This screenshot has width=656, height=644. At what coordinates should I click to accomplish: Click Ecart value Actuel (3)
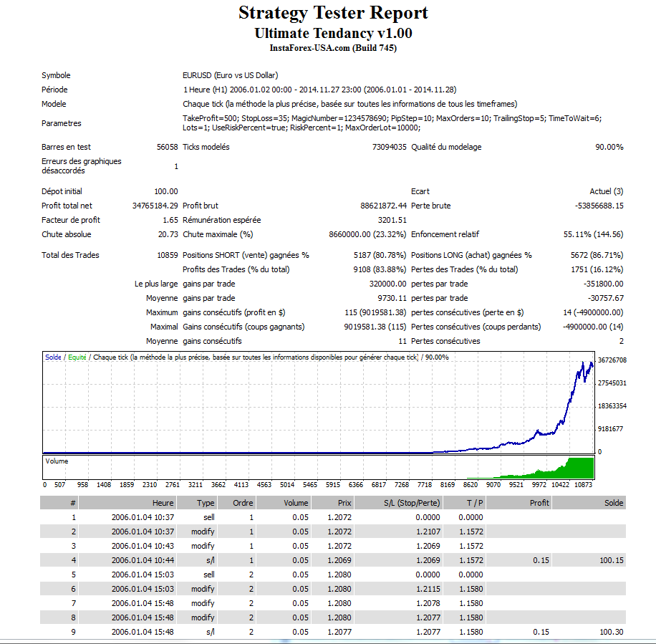coord(606,191)
